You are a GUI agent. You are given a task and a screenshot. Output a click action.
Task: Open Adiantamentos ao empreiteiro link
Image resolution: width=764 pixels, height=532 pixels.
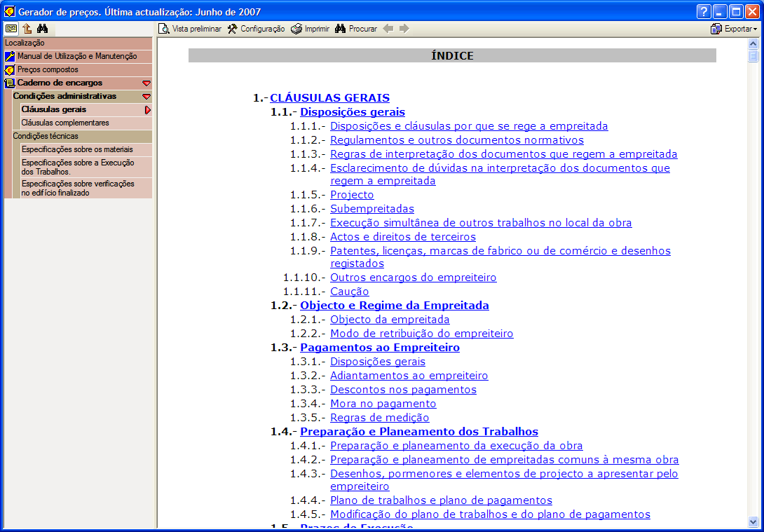pyautogui.click(x=409, y=376)
